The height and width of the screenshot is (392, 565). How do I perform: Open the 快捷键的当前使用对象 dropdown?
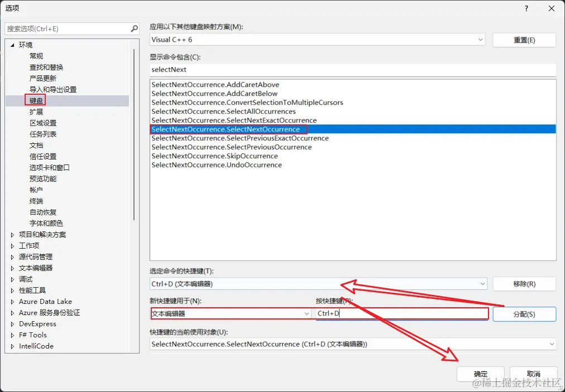click(552, 344)
